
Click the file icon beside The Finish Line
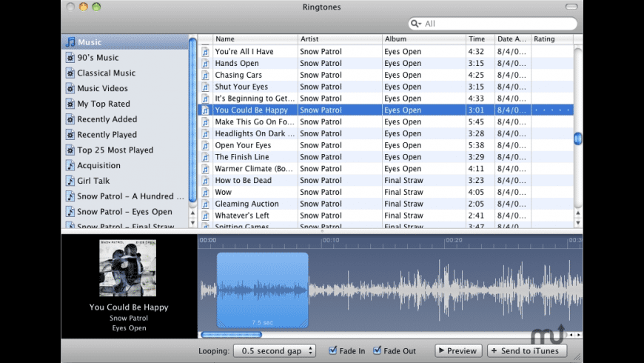click(205, 157)
